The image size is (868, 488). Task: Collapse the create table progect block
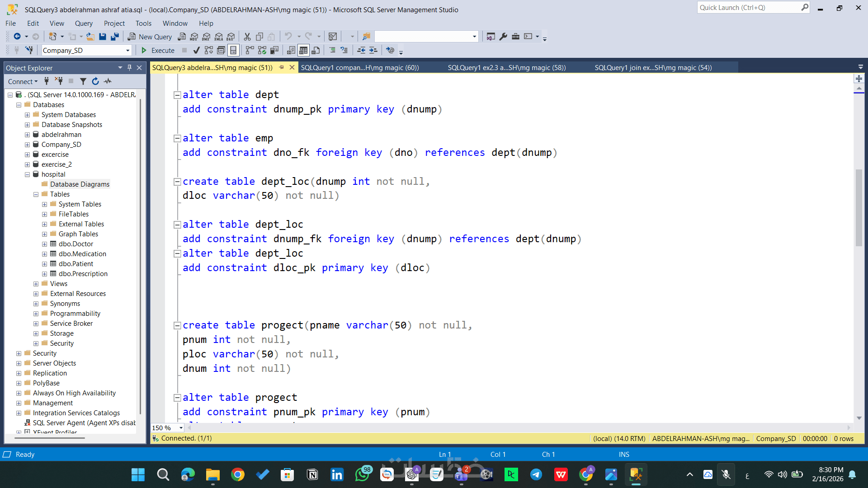(x=178, y=325)
